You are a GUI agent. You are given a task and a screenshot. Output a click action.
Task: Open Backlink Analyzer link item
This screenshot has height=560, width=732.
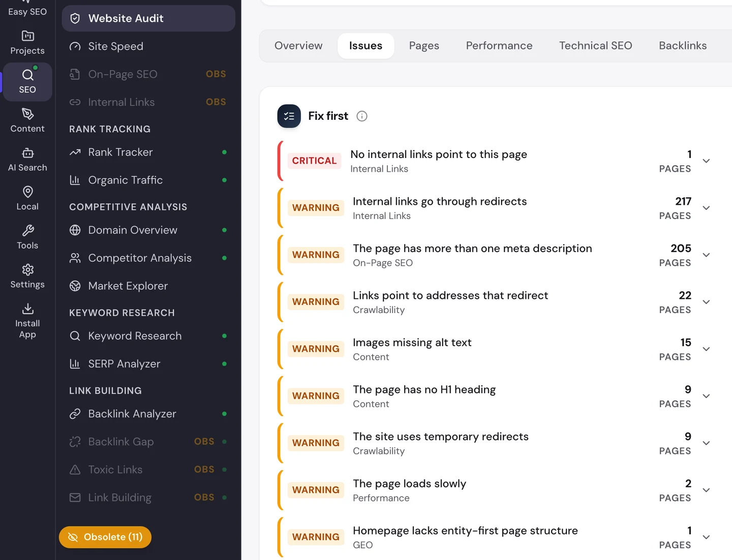(x=148, y=414)
